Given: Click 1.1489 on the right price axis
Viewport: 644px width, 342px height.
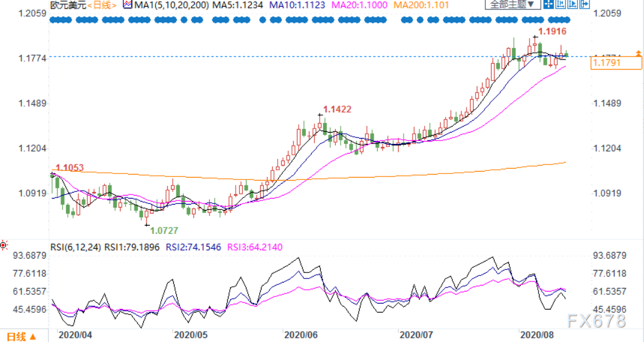Looking at the screenshot, I should click(x=607, y=103).
